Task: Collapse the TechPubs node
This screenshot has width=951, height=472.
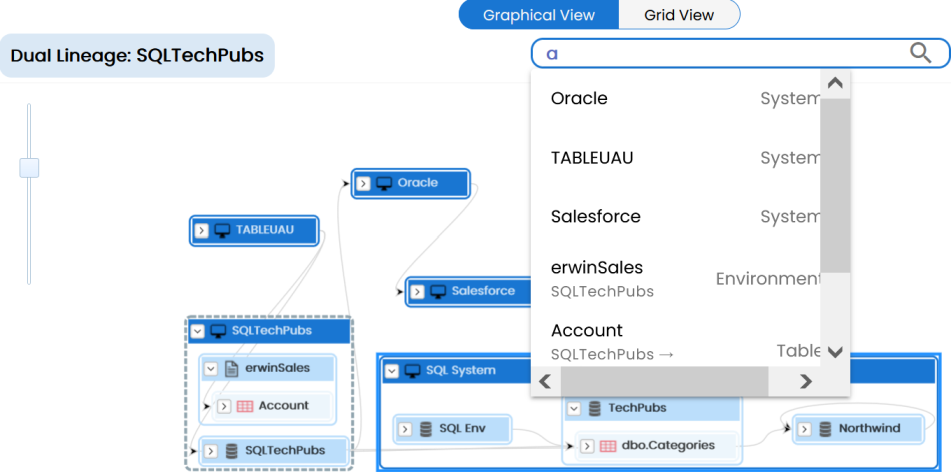Action: [574, 408]
